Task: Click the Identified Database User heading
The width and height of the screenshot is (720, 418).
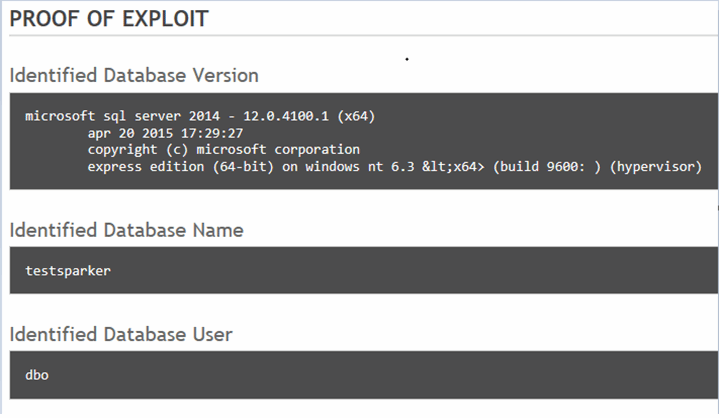Action: point(122,333)
